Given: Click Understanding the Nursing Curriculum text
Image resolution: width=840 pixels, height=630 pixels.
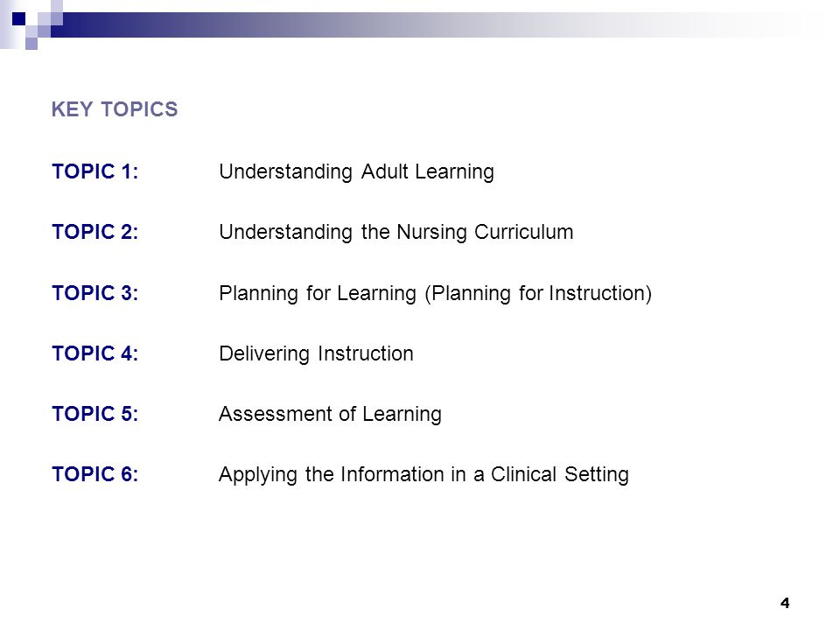Looking at the screenshot, I should [x=396, y=233].
